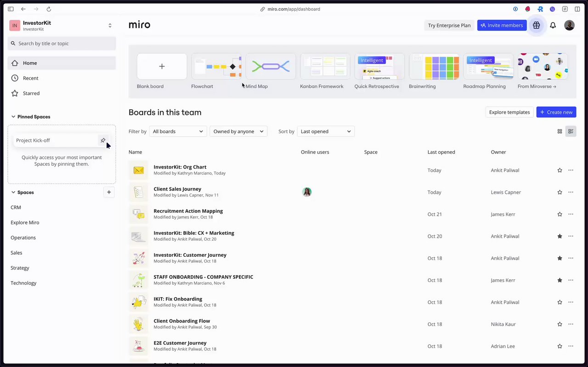Star the Recruitment Action Mapping board
Screen dimensions: 588x367
coord(560,215)
